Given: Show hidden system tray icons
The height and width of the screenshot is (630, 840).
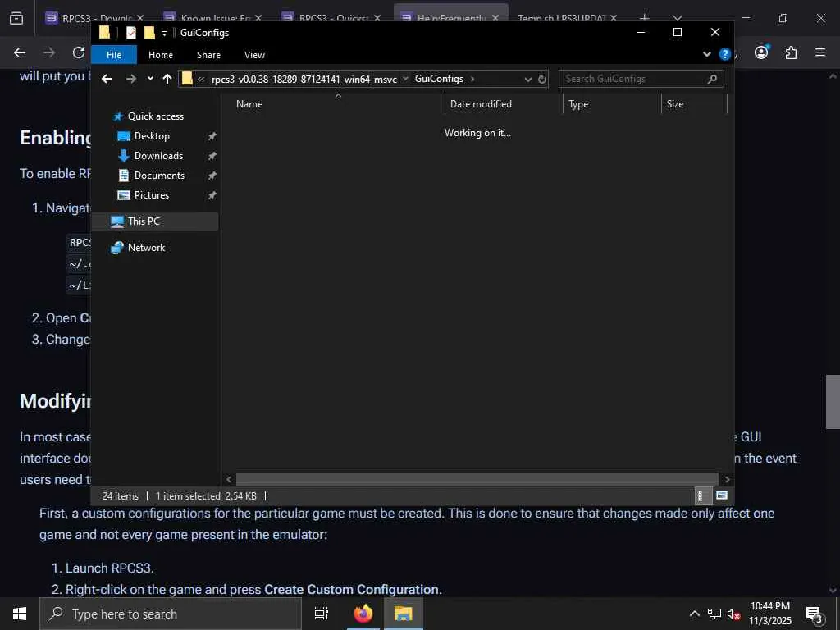Looking at the screenshot, I should (x=694, y=614).
